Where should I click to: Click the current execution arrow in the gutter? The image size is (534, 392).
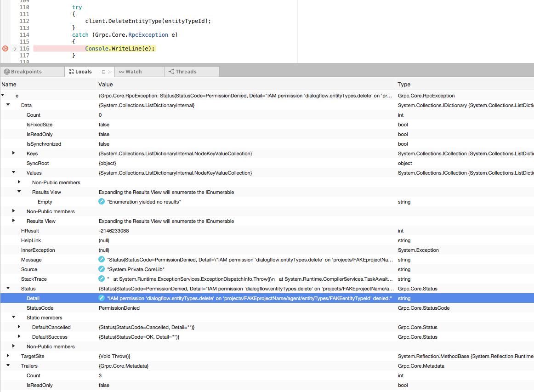[14, 48]
